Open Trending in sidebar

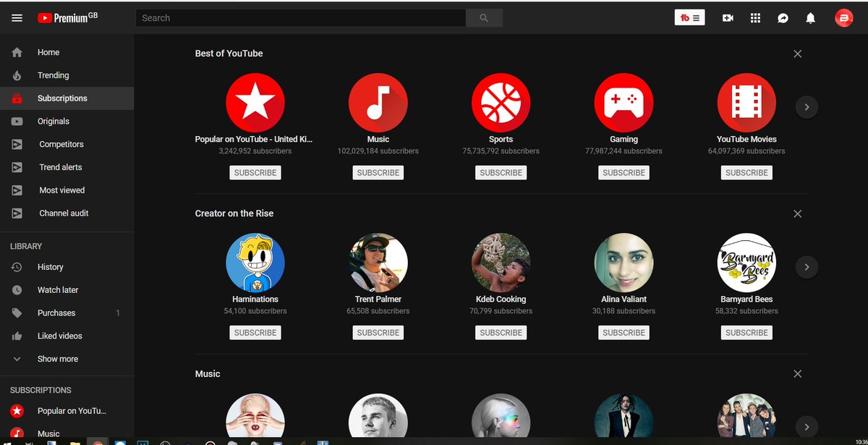[x=67, y=75]
